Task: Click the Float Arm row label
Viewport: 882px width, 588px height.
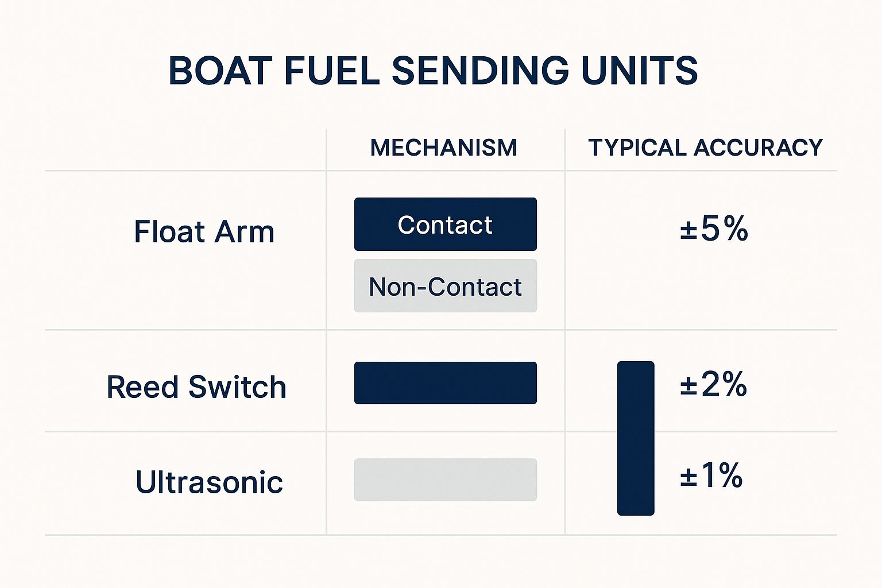Action: (204, 232)
